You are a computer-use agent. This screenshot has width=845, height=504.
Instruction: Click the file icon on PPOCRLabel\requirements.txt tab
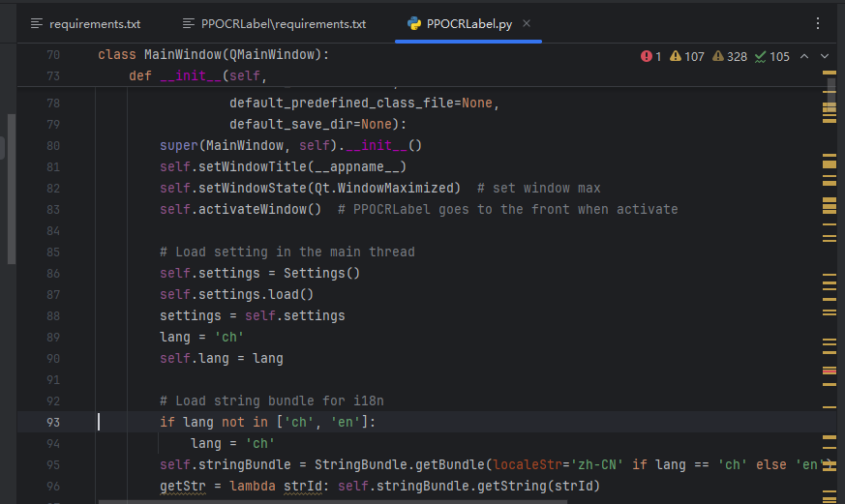[x=189, y=23]
